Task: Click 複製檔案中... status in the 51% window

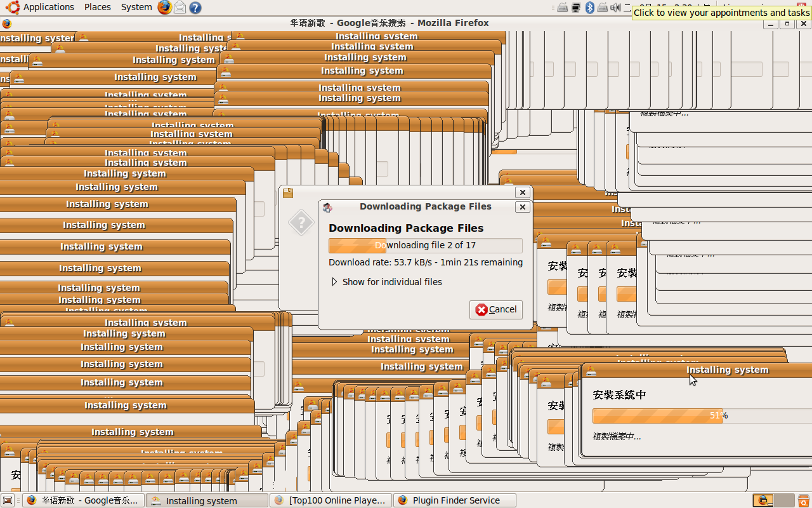Action: click(617, 437)
